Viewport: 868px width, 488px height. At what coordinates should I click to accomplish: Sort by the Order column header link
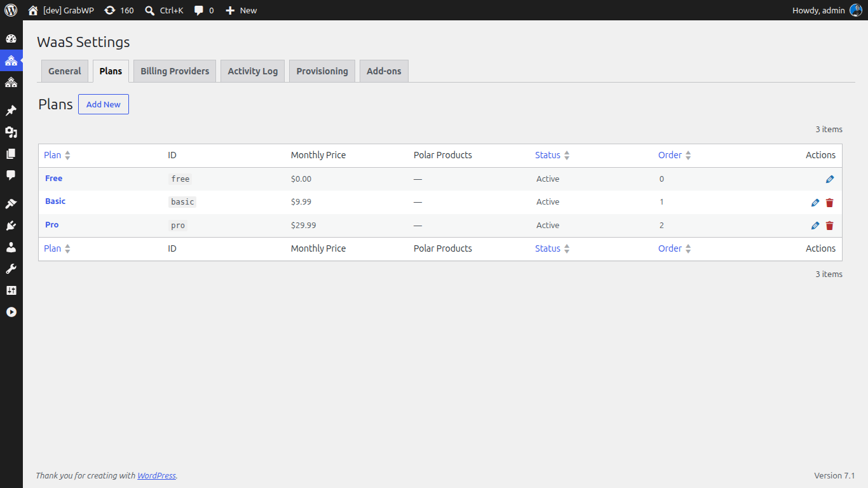(x=670, y=155)
